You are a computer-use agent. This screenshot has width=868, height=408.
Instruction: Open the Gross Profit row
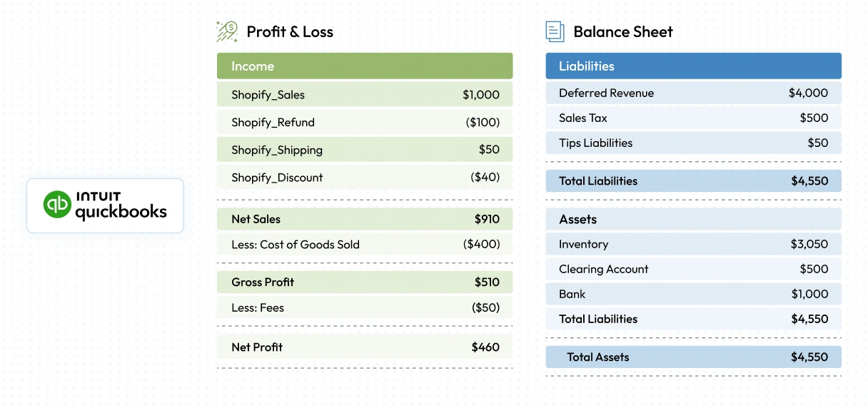[364, 282]
